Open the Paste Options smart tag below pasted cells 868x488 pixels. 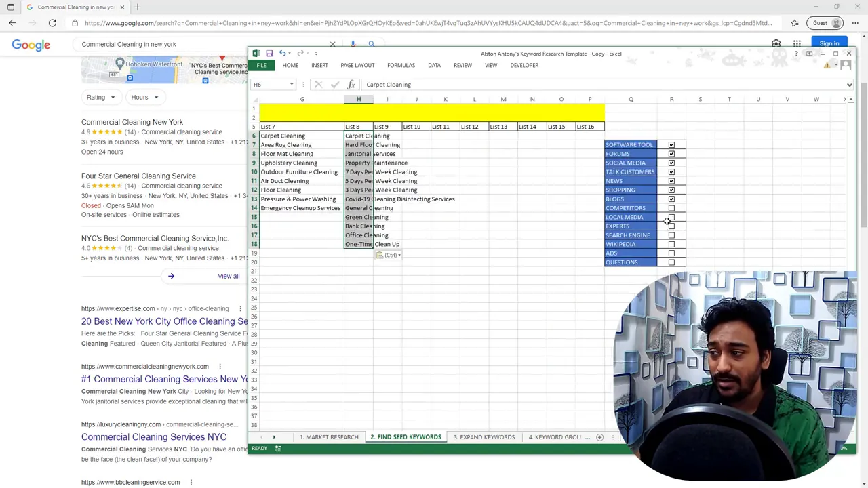coord(389,255)
